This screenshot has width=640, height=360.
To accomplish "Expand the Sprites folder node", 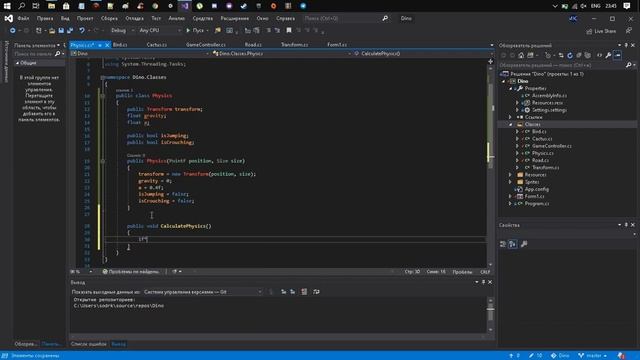I will click(x=511, y=182).
